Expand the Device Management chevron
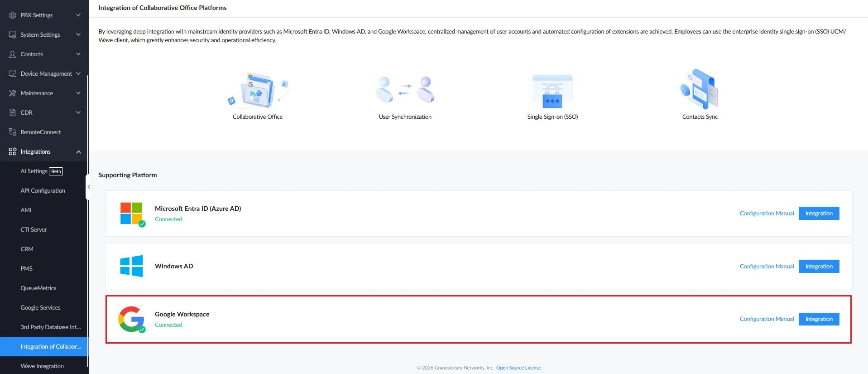Viewport: 868px width, 374px height. 78,74
